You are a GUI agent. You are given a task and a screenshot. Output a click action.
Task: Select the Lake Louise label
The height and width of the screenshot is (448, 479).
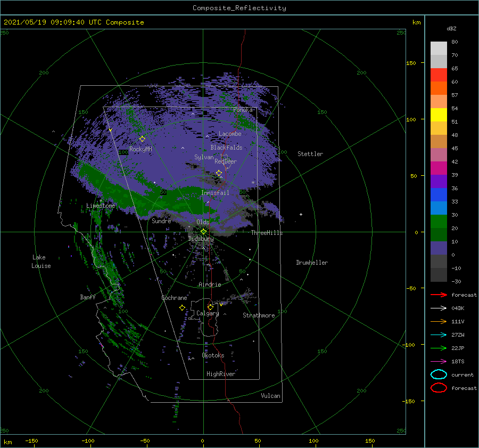click(41, 262)
